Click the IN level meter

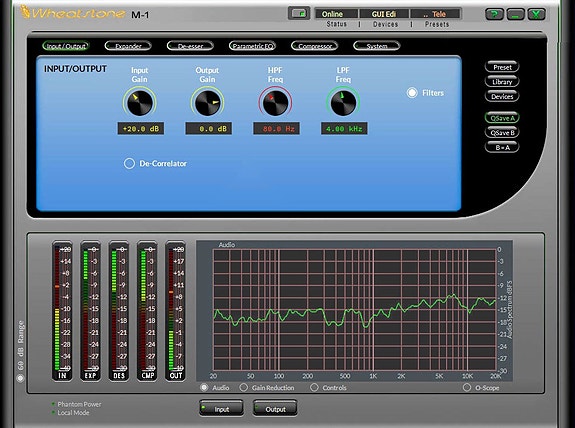62,311
